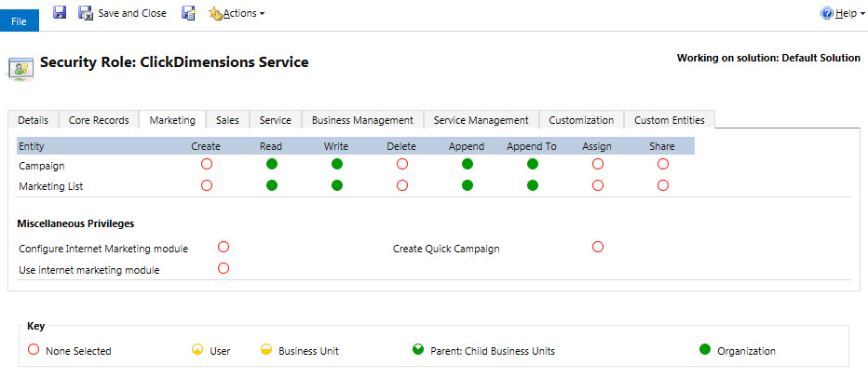Screen dimensions: 868x378
Task: Toggle Marketing List Share privilege circle
Action: tap(663, 185)
